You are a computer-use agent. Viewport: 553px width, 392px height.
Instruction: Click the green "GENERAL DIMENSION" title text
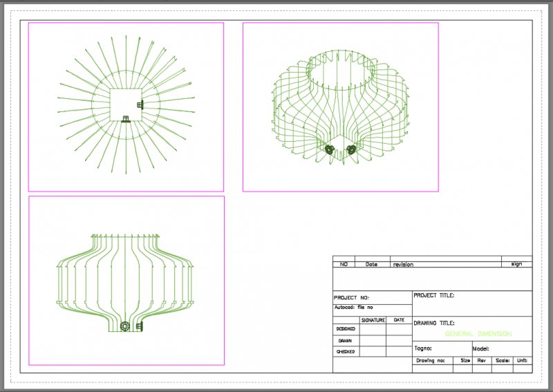point(478,334)
